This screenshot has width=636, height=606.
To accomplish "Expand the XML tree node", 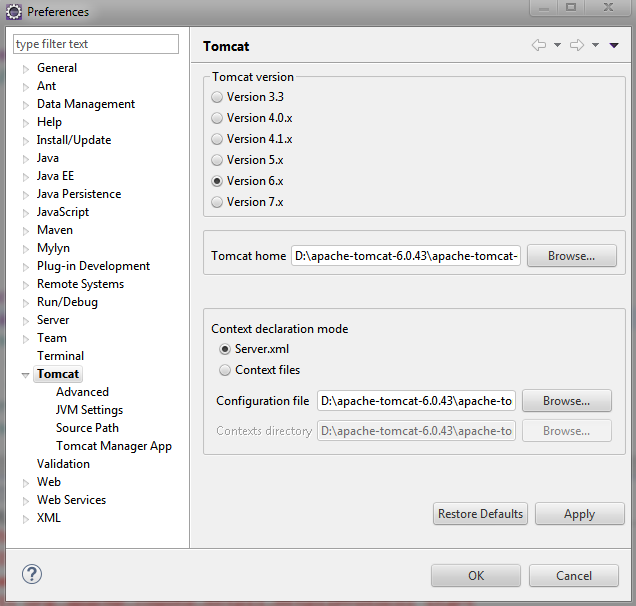I will tap(26, 519).
